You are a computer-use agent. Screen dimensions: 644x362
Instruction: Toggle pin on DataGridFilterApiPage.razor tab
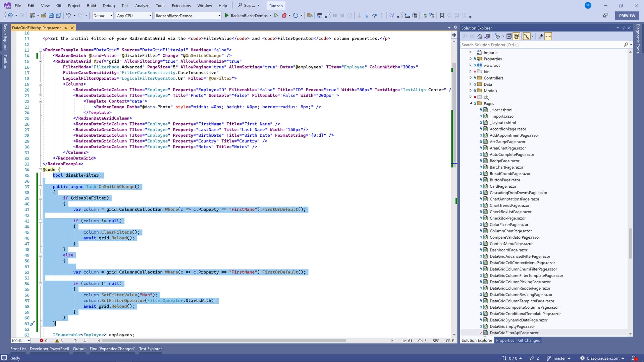(x=66, y=28)
